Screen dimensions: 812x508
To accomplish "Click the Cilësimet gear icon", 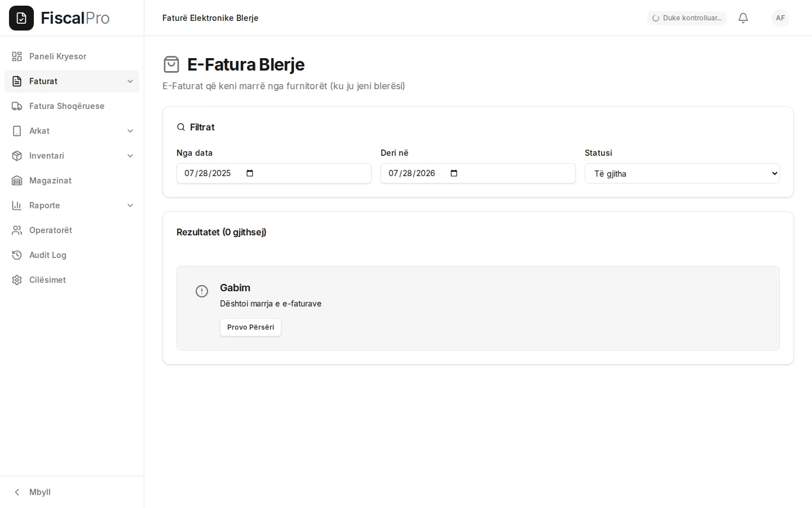I will 17,280.
